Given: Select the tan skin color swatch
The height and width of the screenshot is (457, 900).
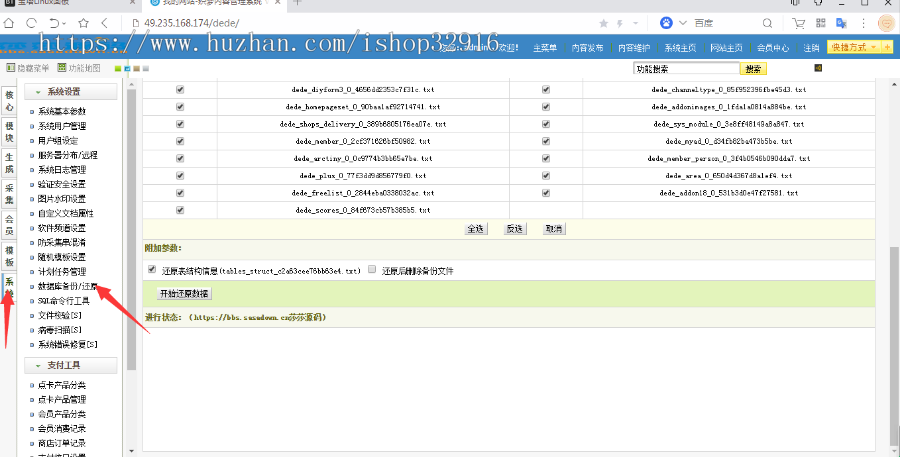Looking at the screenshot, I should tap(136, 68).
